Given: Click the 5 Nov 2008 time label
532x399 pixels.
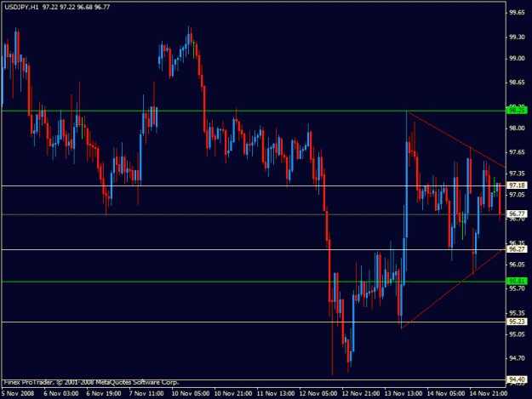Looking at the screenshot, I should [18, 394].
